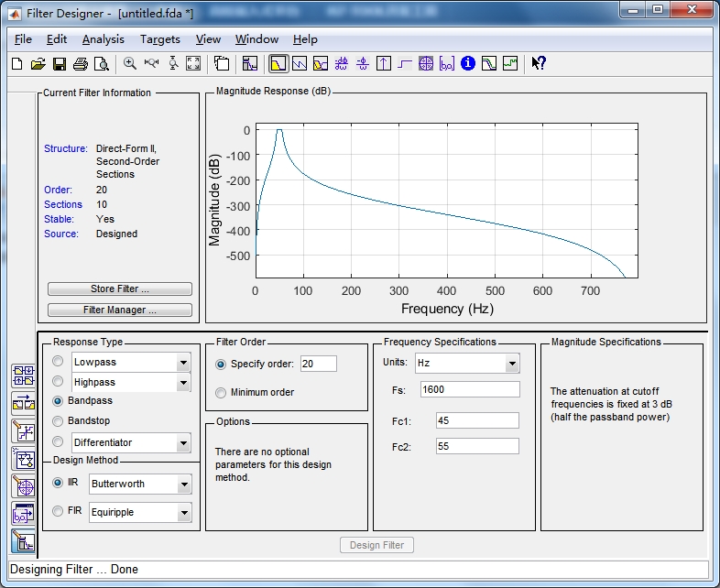
Task: Click the Fc1 cutoff frequency field
Action: tap(477, 421)
